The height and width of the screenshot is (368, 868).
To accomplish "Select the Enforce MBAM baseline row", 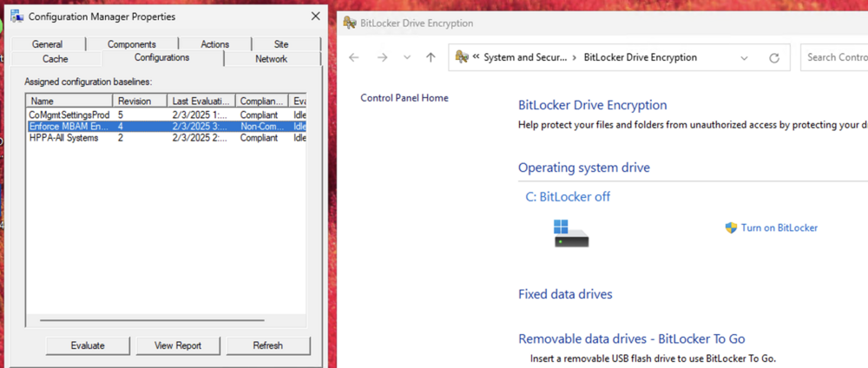I will click(x=166, y=126).
